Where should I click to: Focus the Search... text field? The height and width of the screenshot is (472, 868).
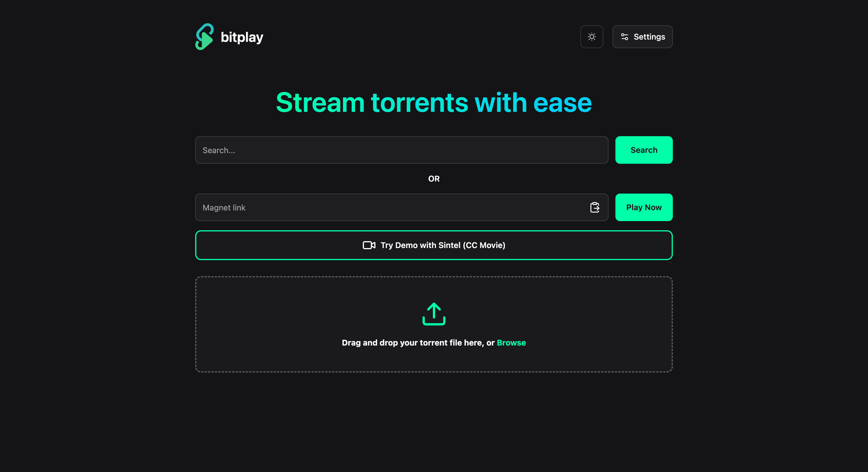tap(401, 150)
